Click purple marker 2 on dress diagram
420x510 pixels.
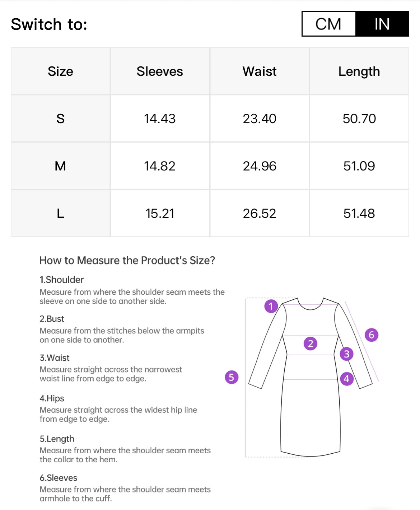click(x=311, y=343)
